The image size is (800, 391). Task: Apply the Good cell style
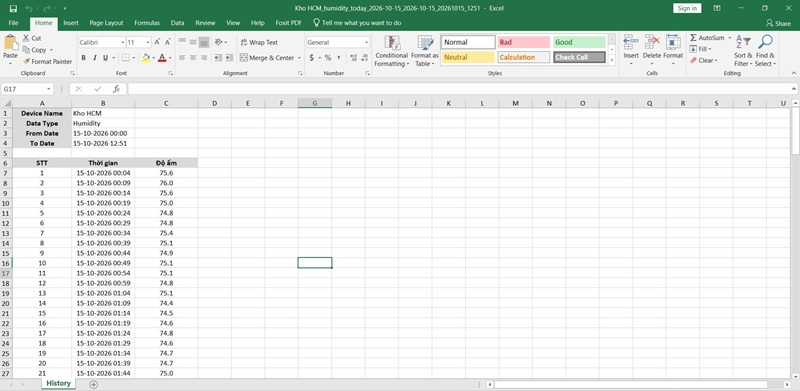pos(579,42)
